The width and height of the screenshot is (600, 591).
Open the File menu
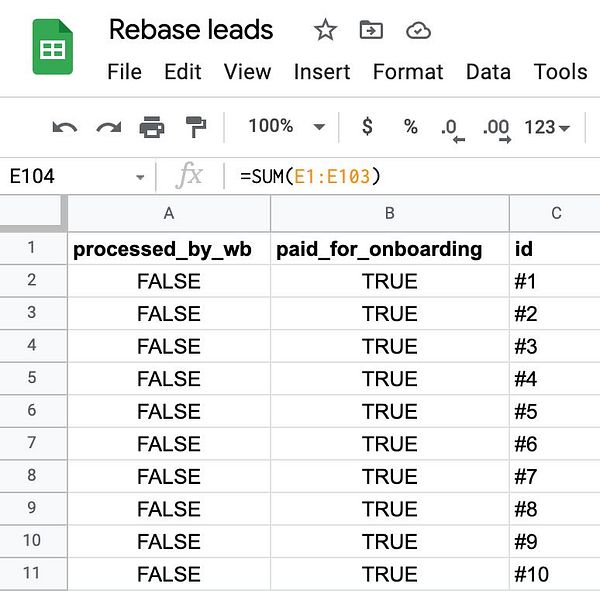[124, 72]
